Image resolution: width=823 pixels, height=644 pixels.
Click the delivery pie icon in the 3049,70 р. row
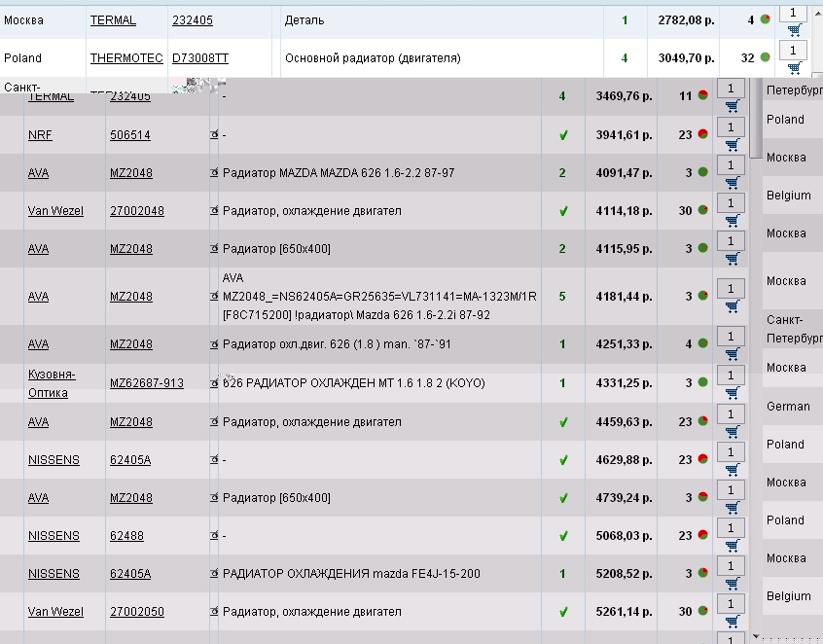(x=765, y=56)
